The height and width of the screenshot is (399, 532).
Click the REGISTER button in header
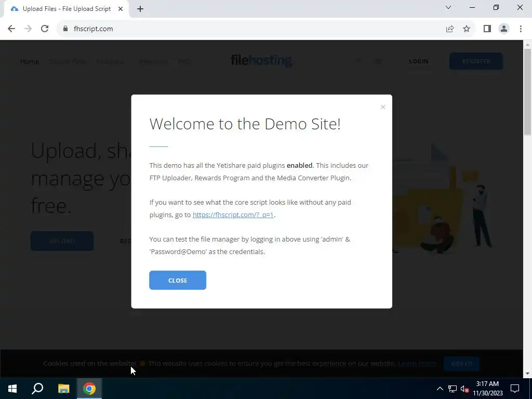click(x=476, y=61)
